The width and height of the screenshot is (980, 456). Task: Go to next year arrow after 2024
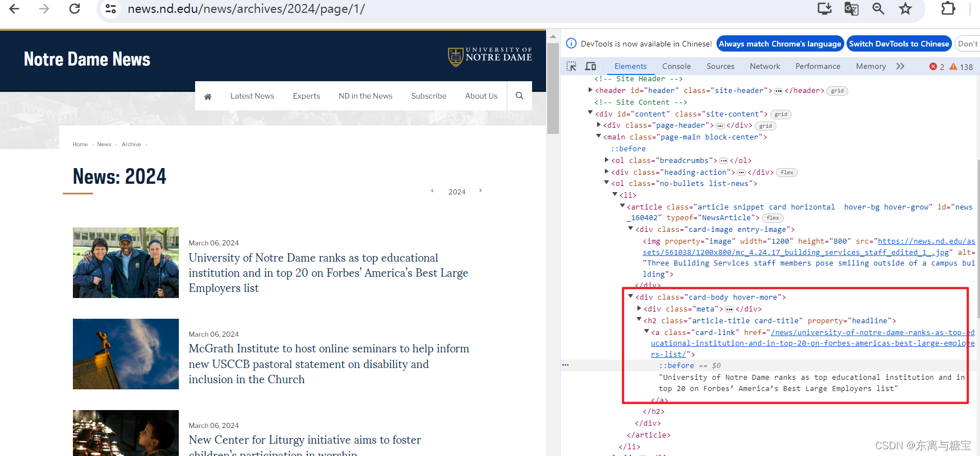(480, 191)
